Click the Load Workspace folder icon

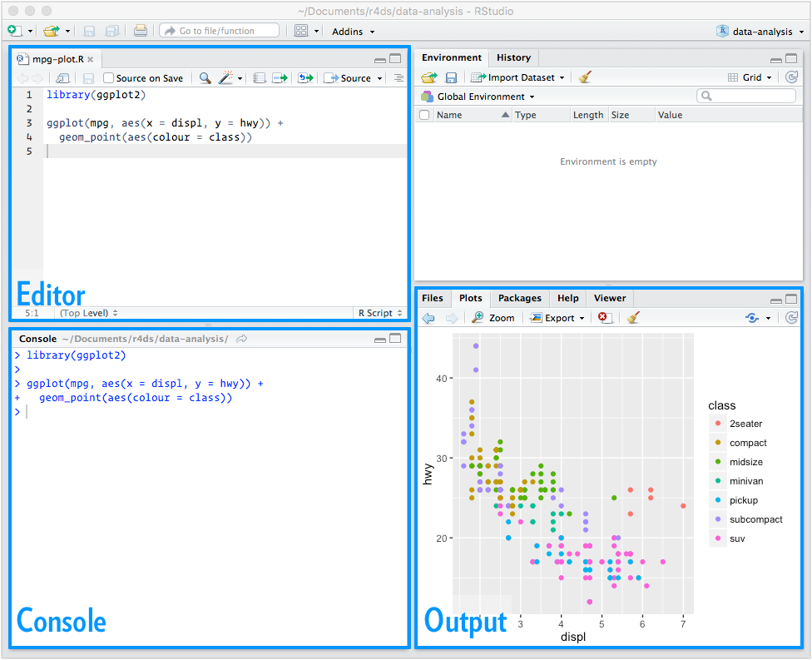coord(428,77)
